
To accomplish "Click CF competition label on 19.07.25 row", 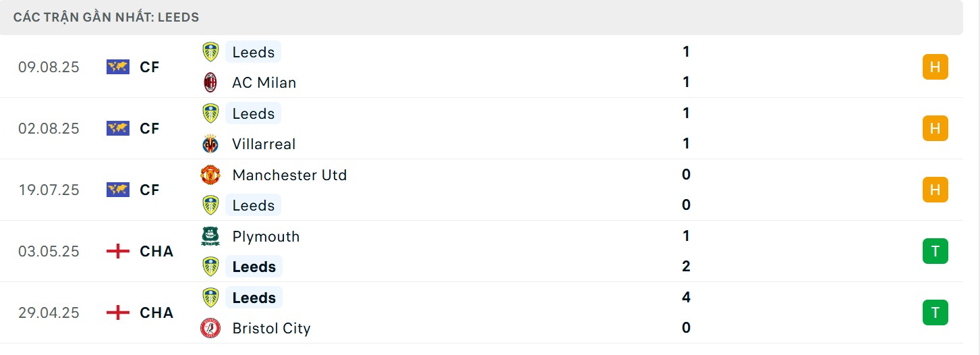I will [150, 190].
